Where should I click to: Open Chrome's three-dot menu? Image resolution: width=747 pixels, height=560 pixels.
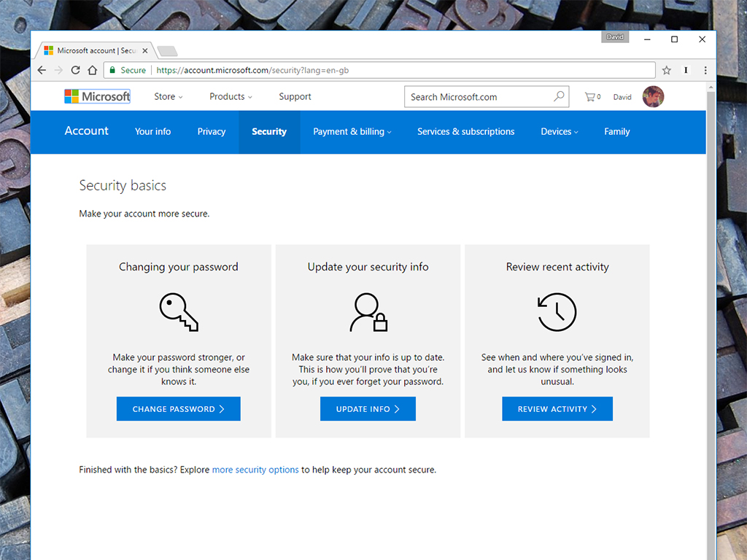pyautogui.click(x=705, y=71)
